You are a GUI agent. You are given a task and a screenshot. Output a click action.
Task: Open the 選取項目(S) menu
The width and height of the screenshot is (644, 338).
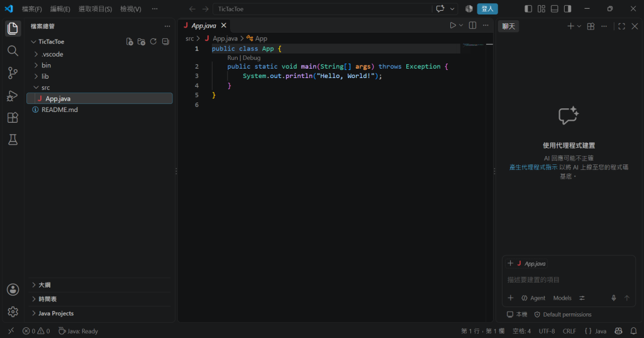[x=96, y=9]
